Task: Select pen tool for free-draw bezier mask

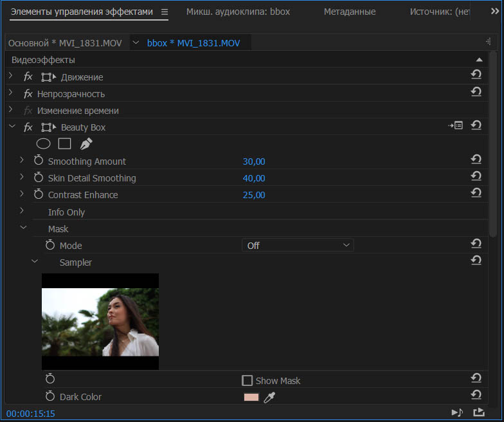Action: click(x=86, y=144)
